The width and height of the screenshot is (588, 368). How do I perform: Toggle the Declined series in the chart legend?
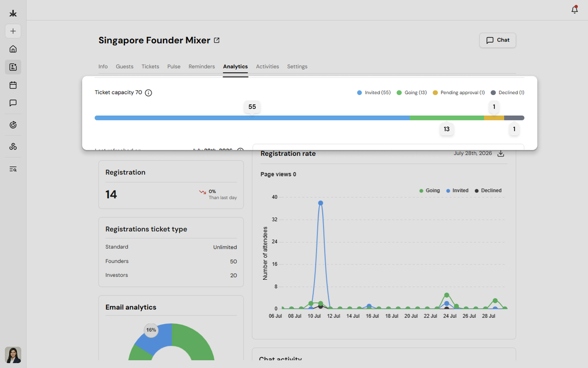(488, 190)
